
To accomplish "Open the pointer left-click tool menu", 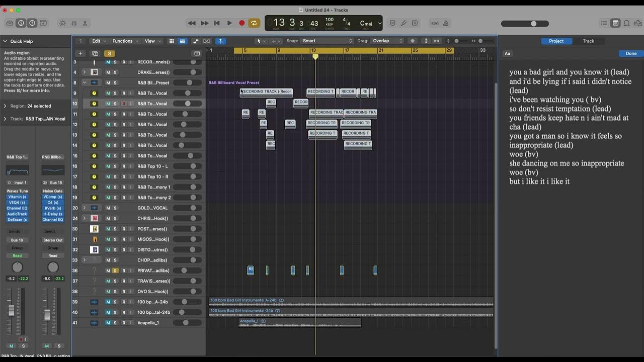I will pyautogui.click(x=261, y=41).
